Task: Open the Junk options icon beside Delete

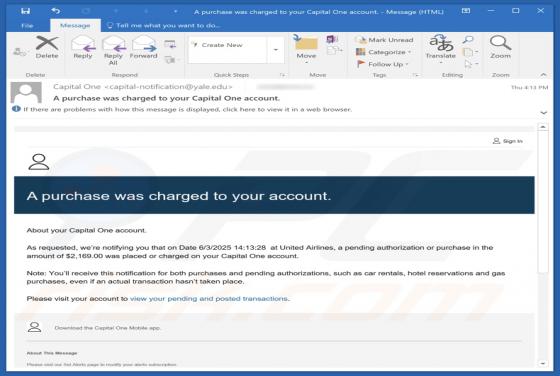Action: click(20, 52)
